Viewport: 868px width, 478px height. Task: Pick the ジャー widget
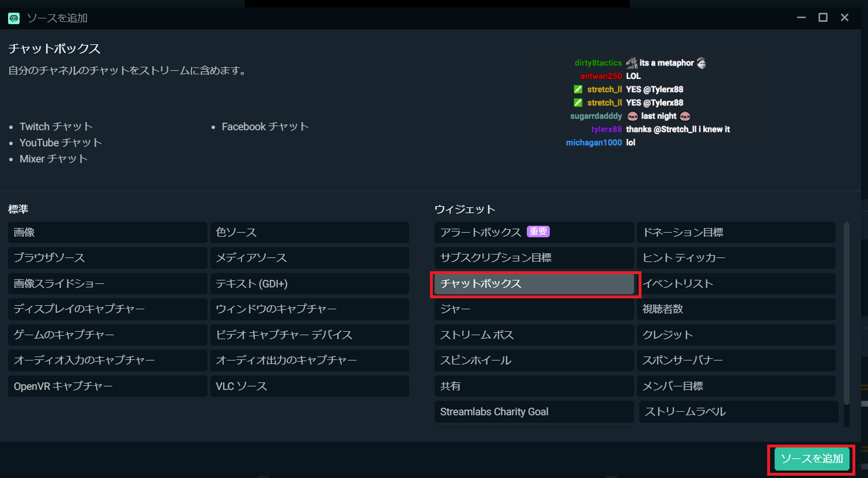(x=534, y=309)
